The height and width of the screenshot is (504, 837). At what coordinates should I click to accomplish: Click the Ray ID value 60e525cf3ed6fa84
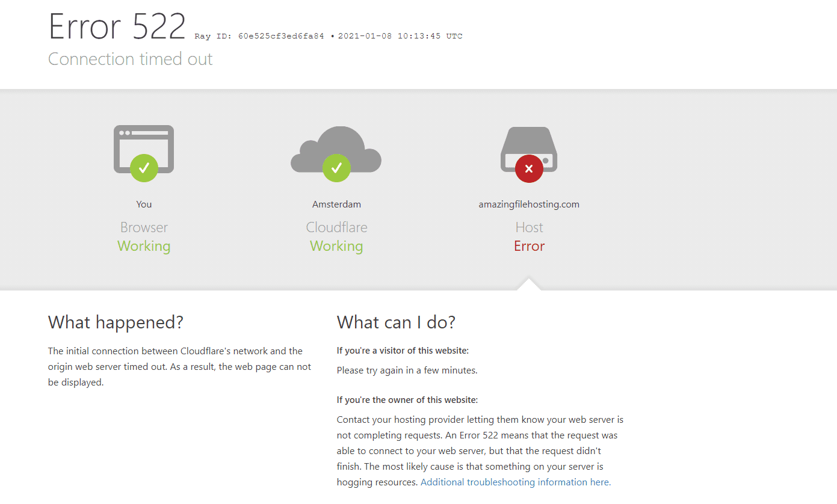(x=281, y=36)
